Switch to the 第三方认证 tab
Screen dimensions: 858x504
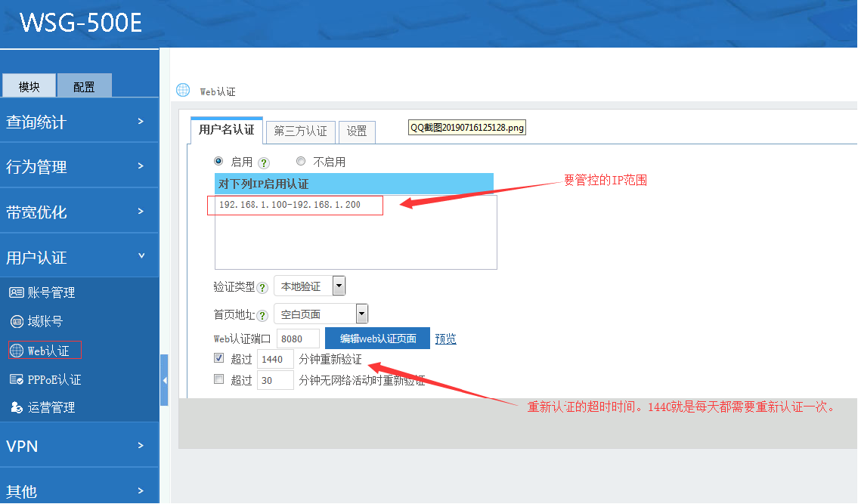[300, 131]
